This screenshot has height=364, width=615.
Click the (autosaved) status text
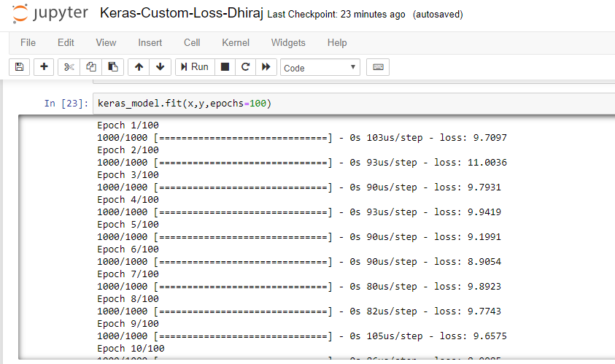438,15
